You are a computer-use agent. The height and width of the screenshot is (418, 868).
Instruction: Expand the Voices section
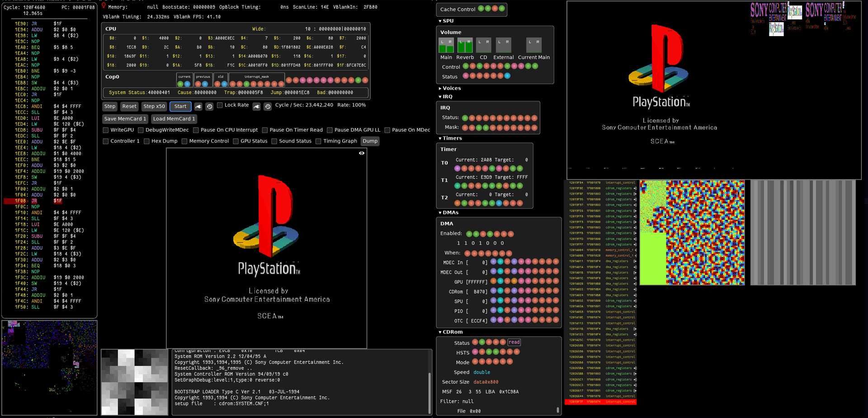[x=450, y=88]
